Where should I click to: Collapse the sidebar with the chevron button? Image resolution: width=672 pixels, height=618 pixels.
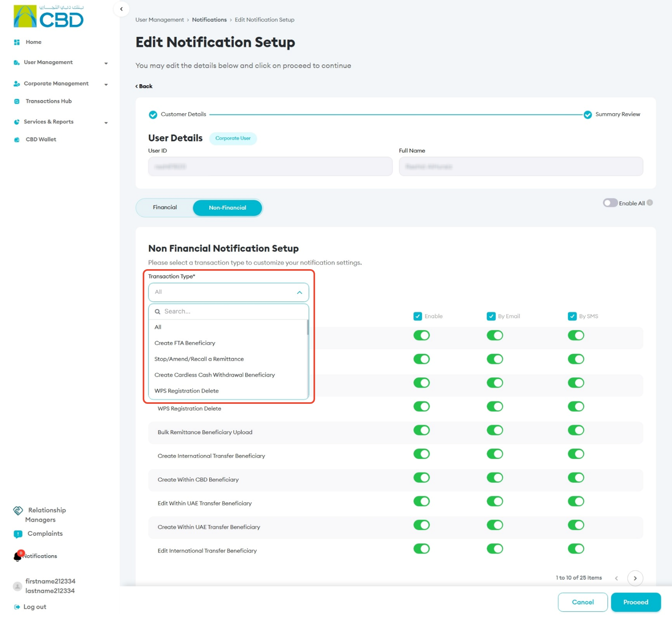[x=121, y=9]
